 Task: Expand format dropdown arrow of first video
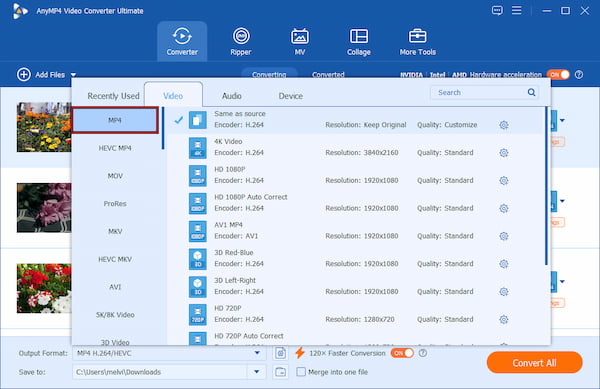(x=562, y=120)
